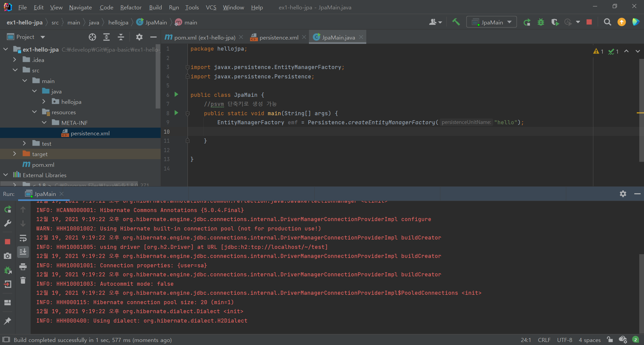The image size is (644, 345).
Task: Switch to persistence.xml editor tab
Action: pos(278,37)
